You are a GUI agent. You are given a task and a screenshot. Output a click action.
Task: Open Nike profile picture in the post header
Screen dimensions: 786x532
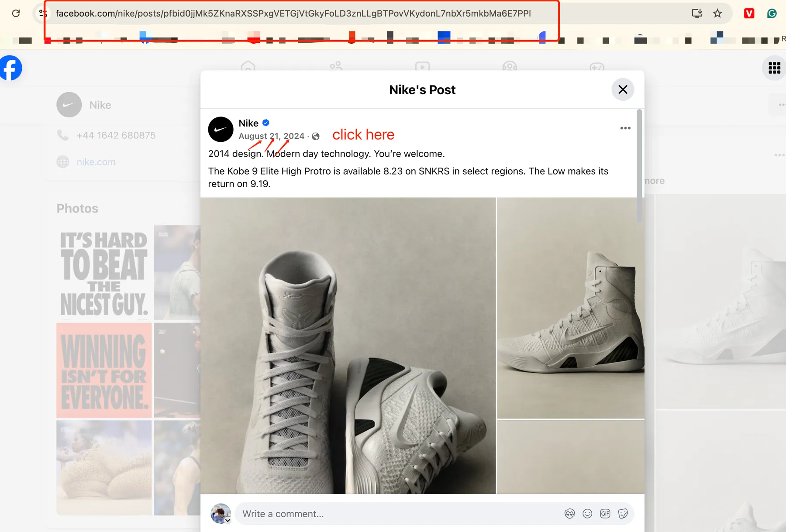coord(221,129)
